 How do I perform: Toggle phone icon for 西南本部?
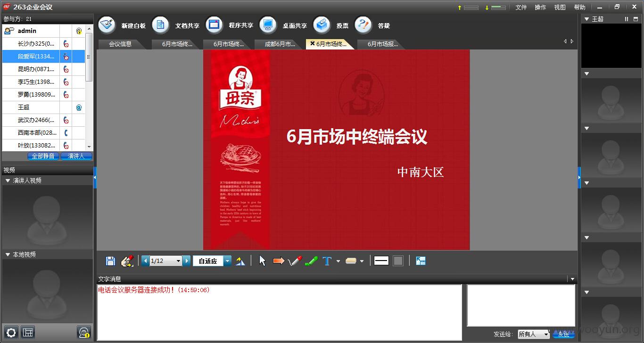(x=66, y=133)
